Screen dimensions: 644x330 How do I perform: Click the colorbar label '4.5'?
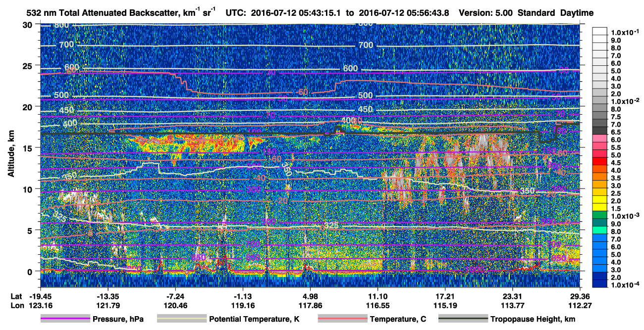coord(616,163)
